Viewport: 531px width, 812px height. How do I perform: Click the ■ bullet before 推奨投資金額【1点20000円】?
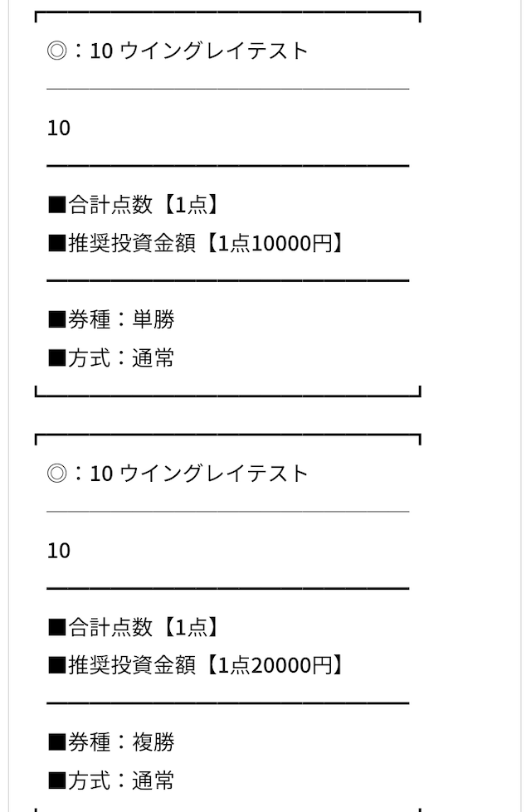click(56, 665)
